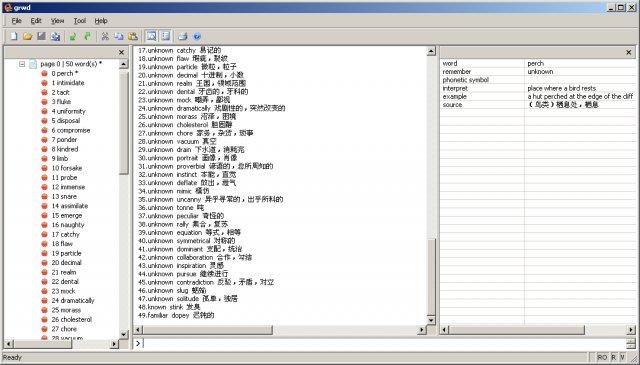Viewport: 640px width, 365px height.
Task: Click the Open folder toolbar icon
Action: pyautogui.click(x=27, y=36)
